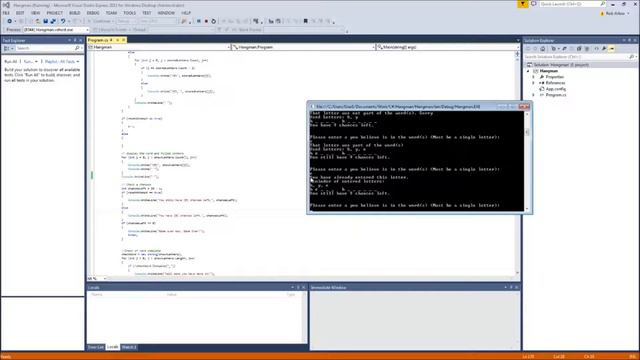Toggle the highlighted Preview Selected Items icon
The height and width of the screenshot is (360, 640).
(611, 49)
